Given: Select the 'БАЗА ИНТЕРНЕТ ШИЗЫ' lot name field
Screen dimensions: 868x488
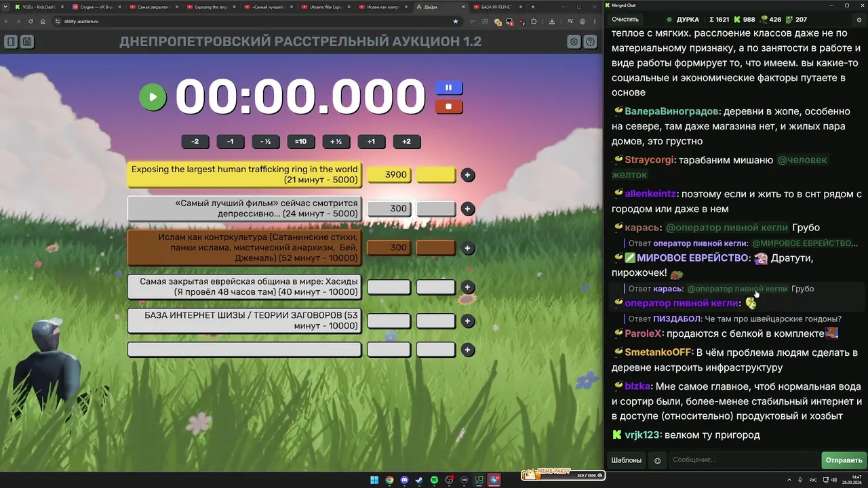Looking at the screenshot, I should pos(244,321).
